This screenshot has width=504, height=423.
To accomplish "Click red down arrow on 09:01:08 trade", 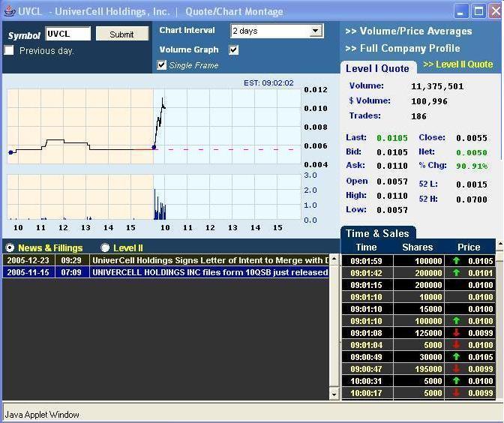I will [456, 333].
